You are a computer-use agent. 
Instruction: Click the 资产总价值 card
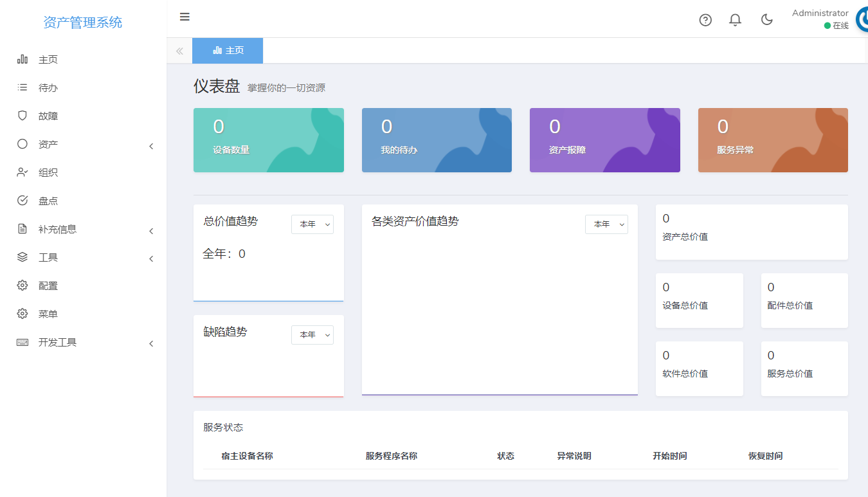752,232
